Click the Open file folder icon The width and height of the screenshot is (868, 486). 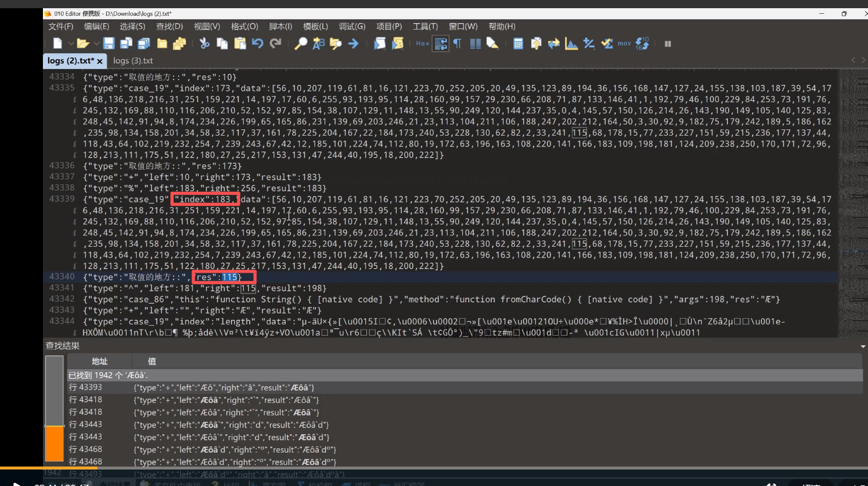pos(82,44)
